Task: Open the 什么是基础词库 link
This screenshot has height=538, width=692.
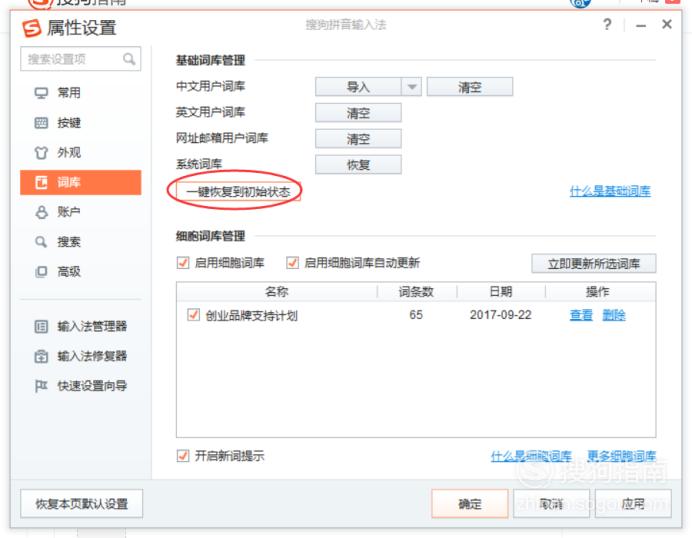Action: pos(610,192)
